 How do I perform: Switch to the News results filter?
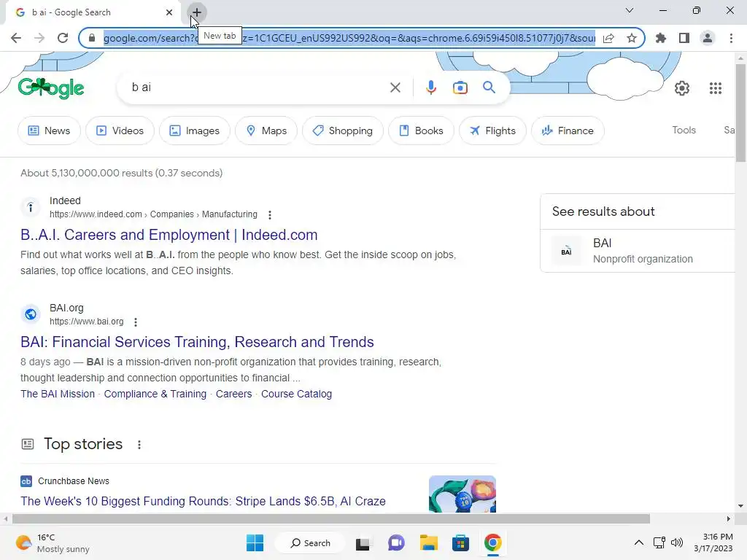pos(49,131)
